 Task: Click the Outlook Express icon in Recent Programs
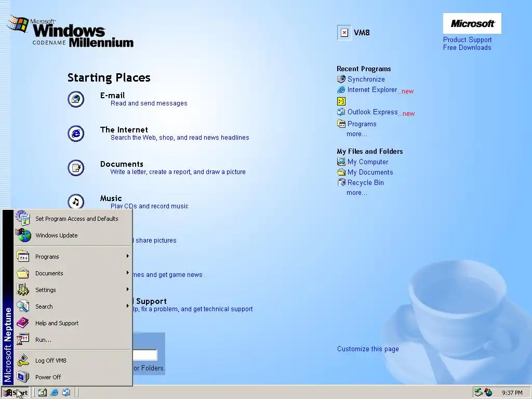pyautogui.click(x=341, y=112)
